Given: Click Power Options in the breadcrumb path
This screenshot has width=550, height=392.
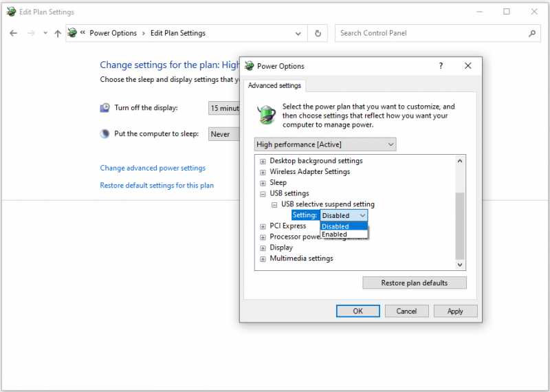Looking at the screenshot, I should point(113,33).
